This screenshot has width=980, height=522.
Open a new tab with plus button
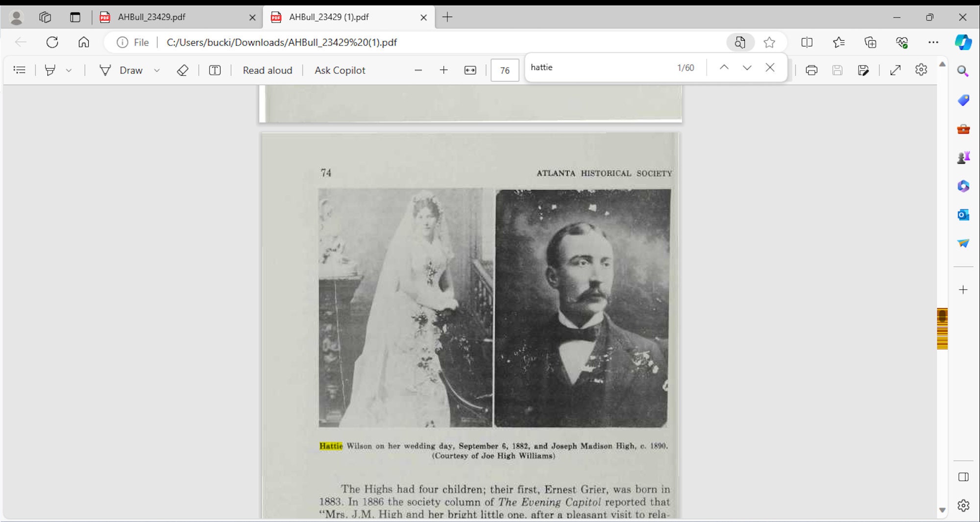(x=447, y=17)
